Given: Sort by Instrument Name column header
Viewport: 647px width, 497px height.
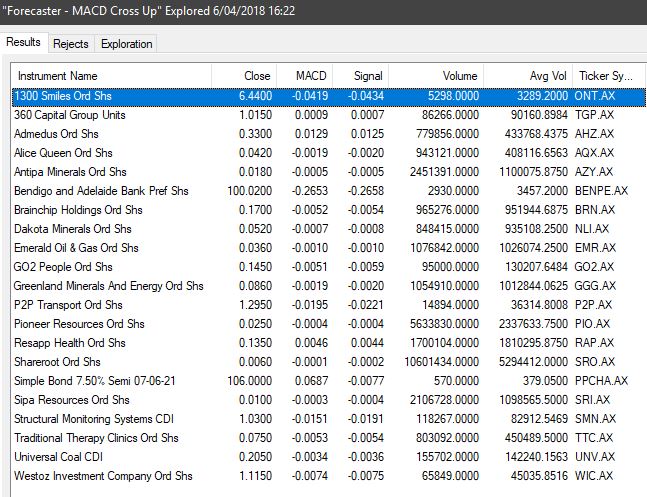Looking at the screenshot, I should (x=111, y=76).
